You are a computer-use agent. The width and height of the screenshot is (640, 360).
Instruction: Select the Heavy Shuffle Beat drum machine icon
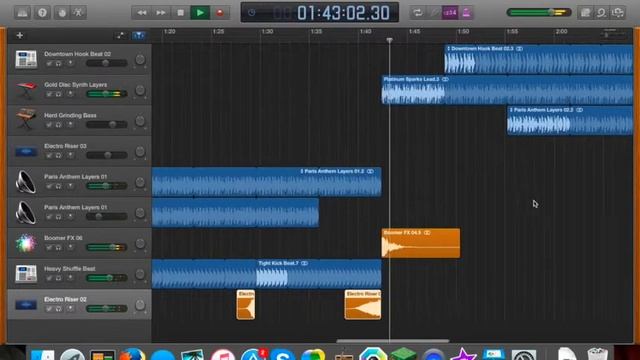[x=26, y=274]
